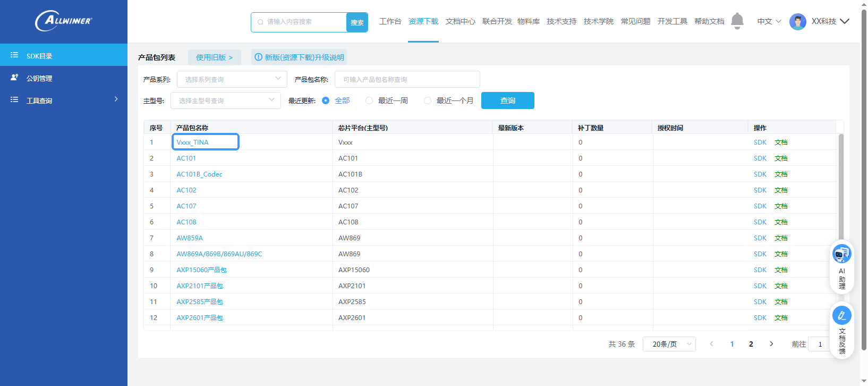The width and height of the screenshot is (868, 386).
Task: Click the Allwinner logo
Action: pos(64,21)
